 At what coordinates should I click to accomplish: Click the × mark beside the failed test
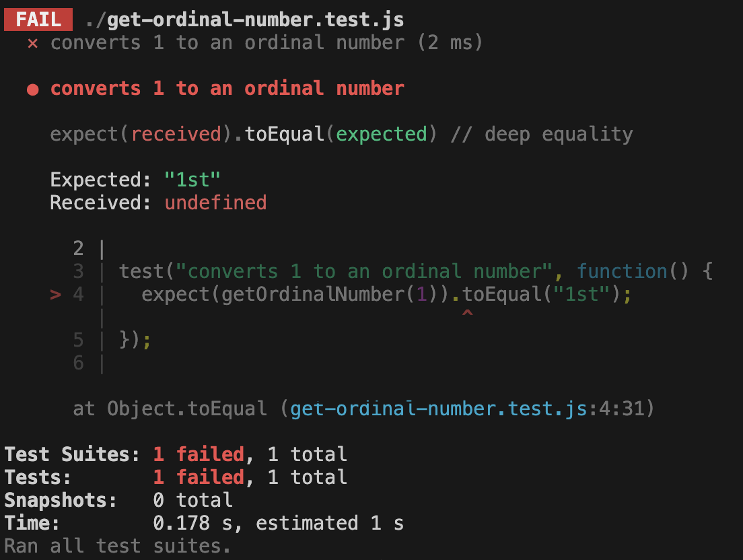[x=32, y=43]
